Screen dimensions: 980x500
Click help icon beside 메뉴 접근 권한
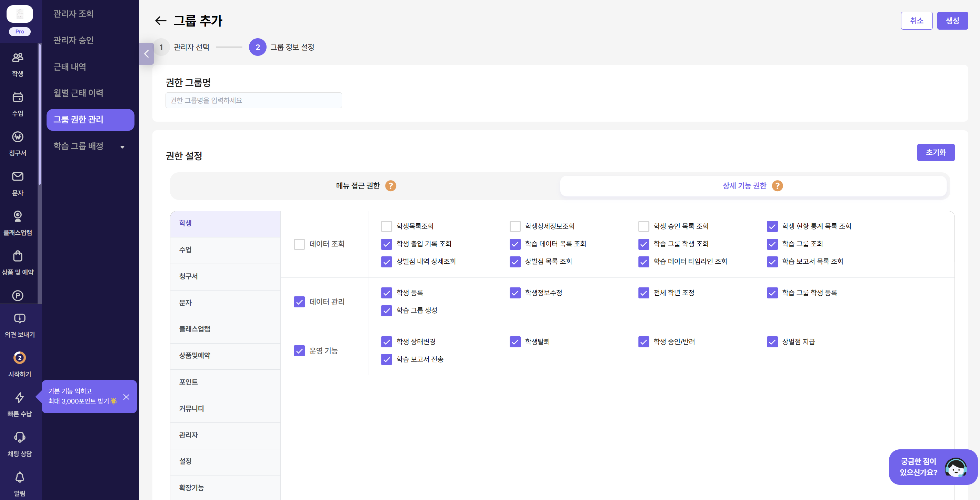coord(390,186)
